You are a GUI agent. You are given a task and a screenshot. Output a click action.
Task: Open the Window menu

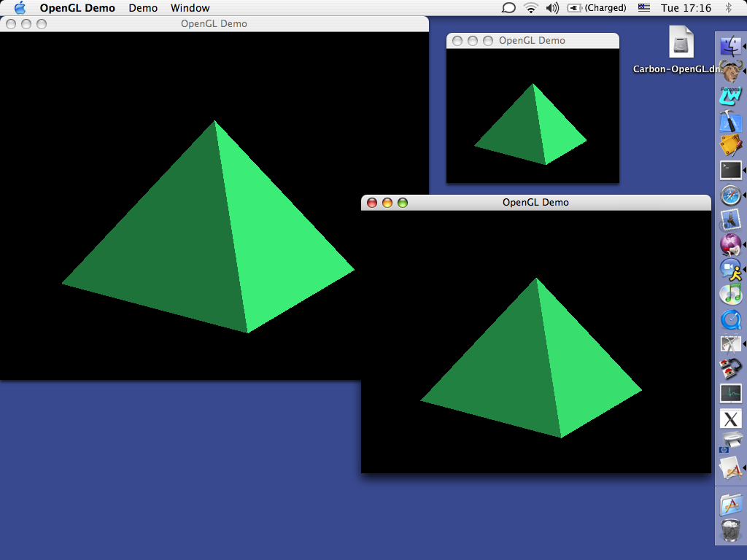pyautogui.click(x=190, y=8)
